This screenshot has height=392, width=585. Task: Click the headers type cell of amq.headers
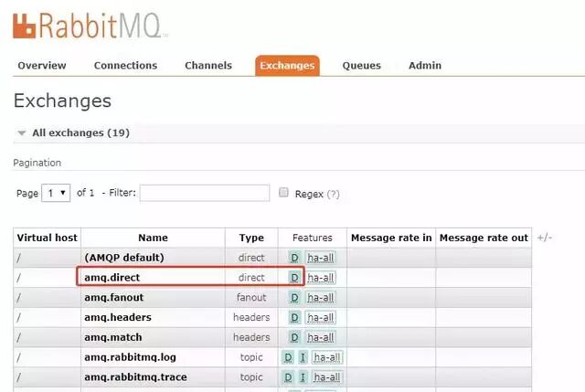point(251,317)
